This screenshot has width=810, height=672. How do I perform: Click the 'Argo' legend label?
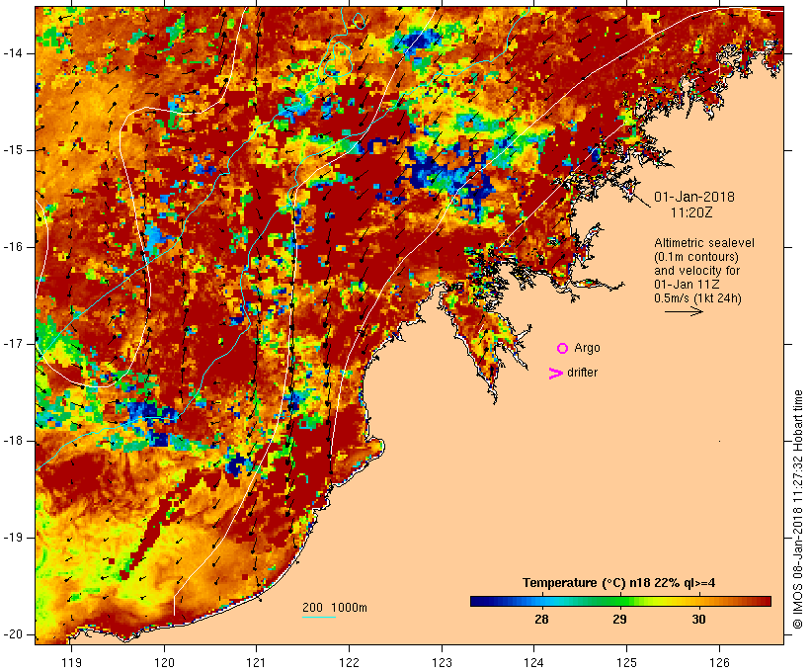588,349
